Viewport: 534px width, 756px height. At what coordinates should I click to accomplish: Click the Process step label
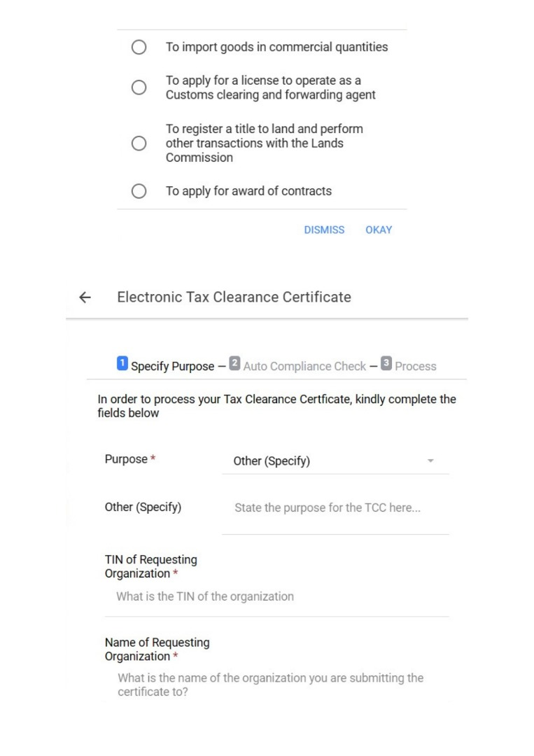click(415, 366)
